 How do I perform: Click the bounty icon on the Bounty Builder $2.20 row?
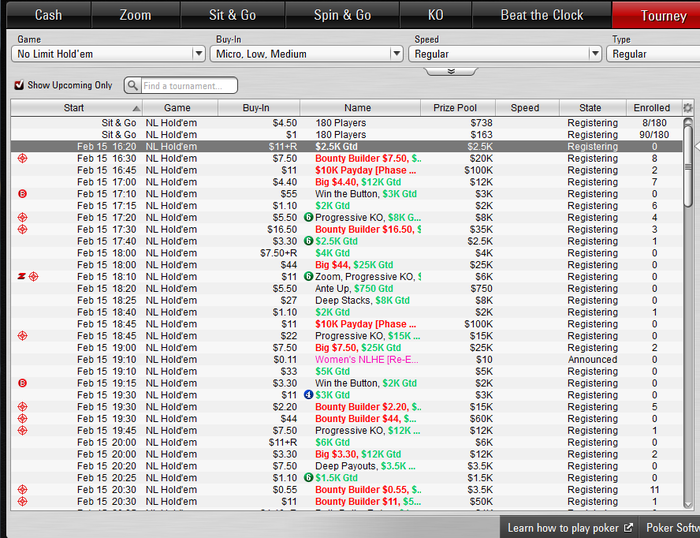point(22,407)
